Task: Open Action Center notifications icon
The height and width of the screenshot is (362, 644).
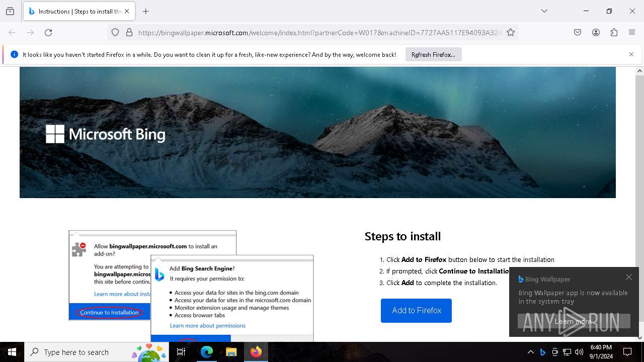Action: click(627, 352)
